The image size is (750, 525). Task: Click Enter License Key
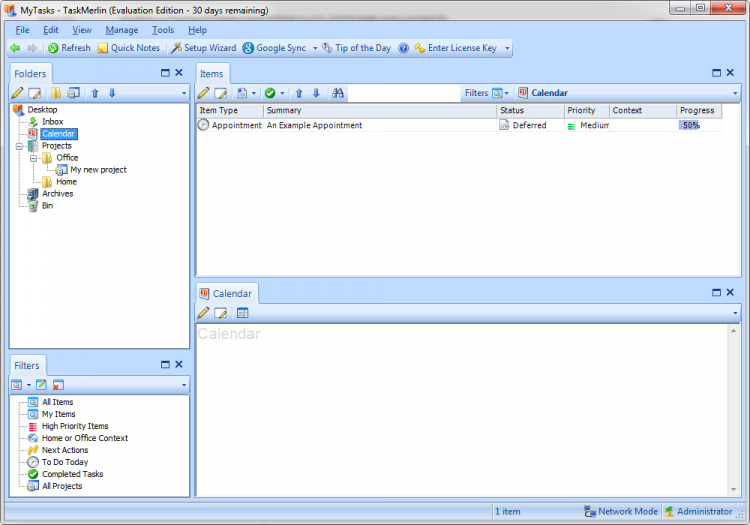456,48
